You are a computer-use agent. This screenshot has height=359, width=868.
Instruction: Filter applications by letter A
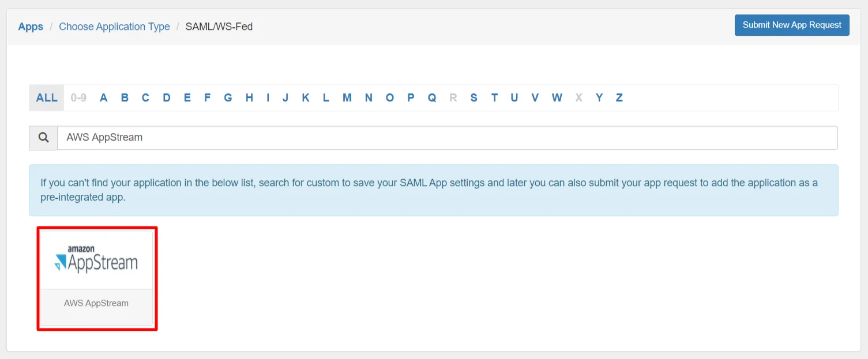point(103,97)
